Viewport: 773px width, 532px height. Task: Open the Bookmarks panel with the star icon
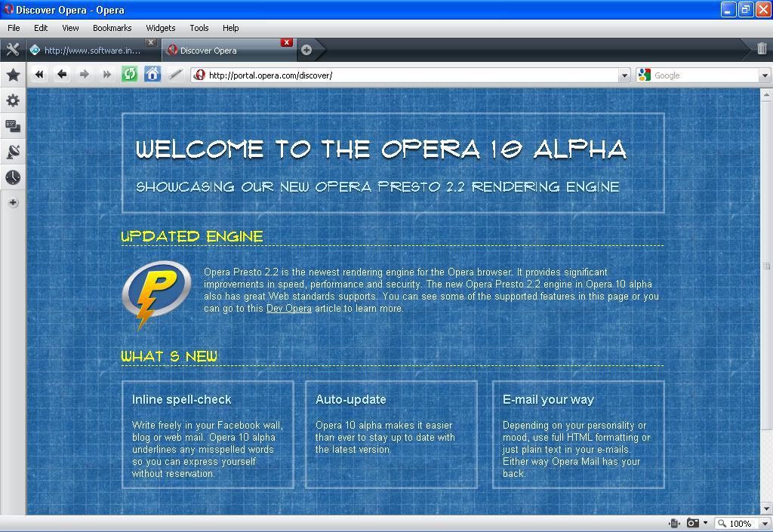pos(13,75)
